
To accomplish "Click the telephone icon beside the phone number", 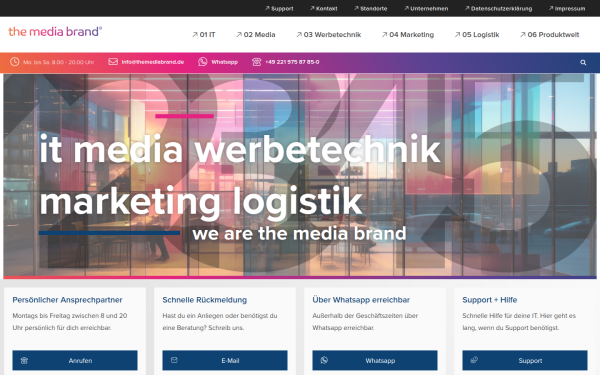I will point(256,62).
